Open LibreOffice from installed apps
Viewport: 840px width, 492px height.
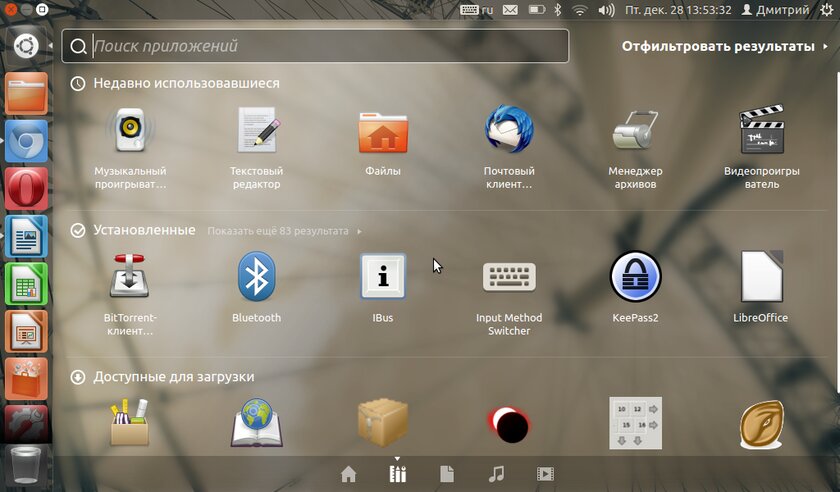point(760,277)
